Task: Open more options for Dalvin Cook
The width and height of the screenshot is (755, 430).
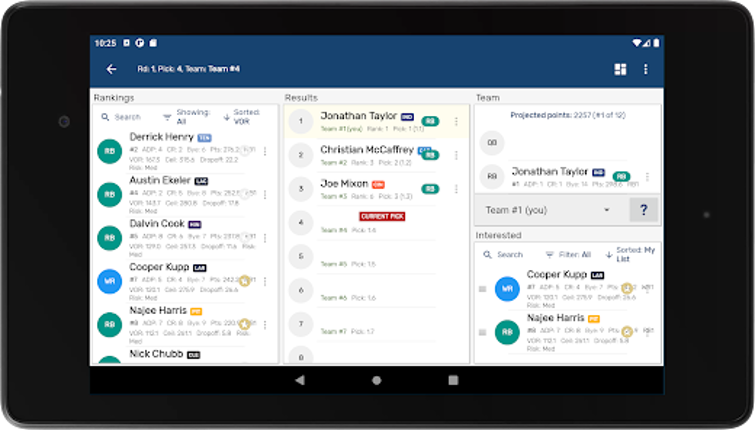Action: (x=265, y=238)
